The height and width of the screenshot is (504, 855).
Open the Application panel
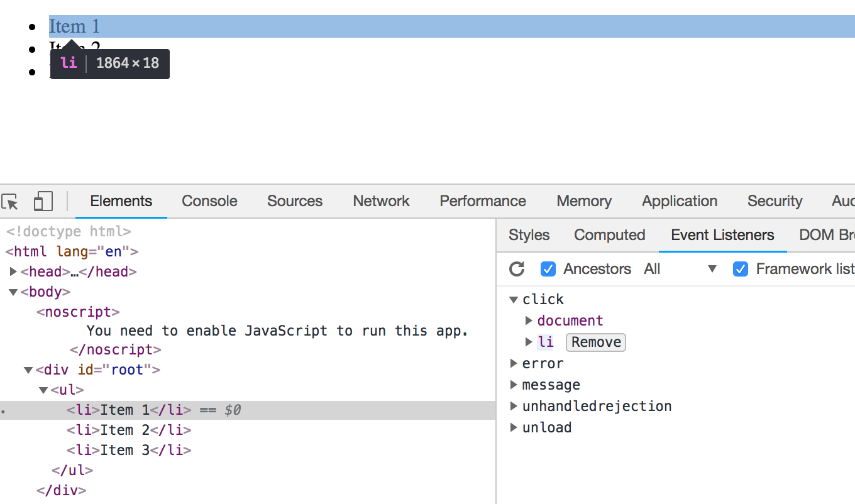pos(679,201)
